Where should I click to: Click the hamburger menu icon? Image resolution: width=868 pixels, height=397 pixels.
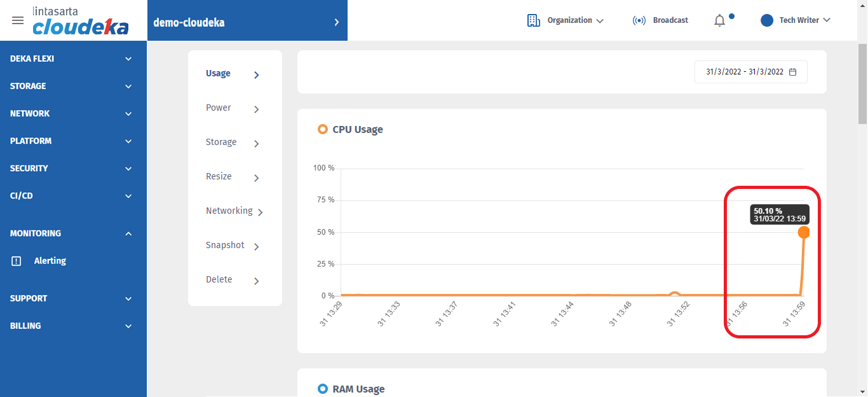(18, 20)
